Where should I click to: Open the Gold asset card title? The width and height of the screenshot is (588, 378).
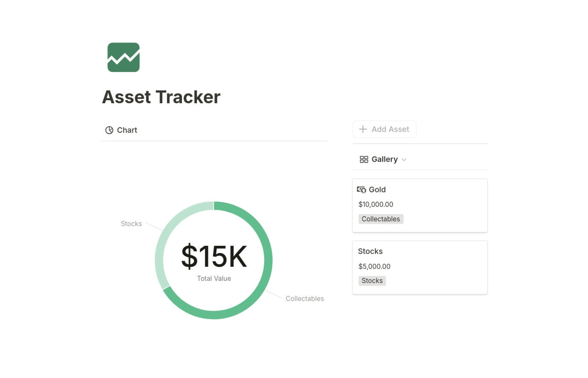[x=377, y=190]
